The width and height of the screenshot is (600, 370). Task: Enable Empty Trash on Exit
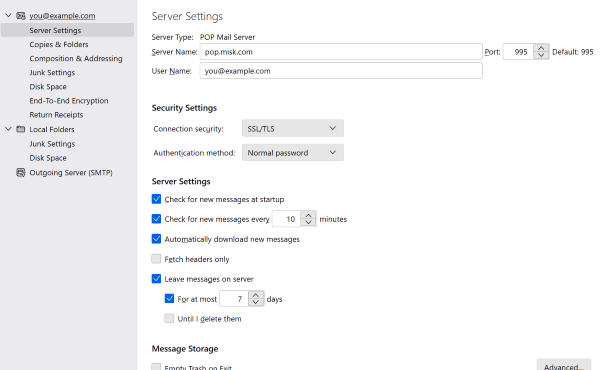pos(156,367)
